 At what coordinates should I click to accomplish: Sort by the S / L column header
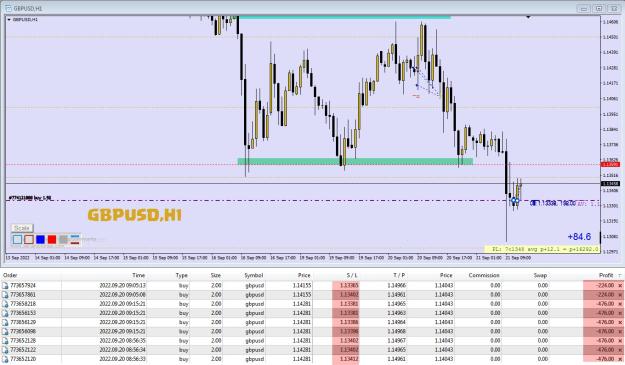[352, 275]
